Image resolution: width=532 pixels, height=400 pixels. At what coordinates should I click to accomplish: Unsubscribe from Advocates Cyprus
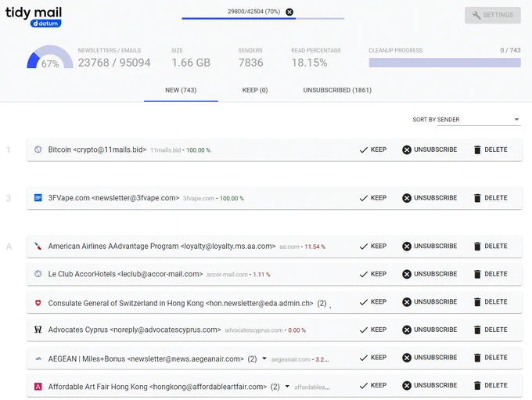click(430, 330)
